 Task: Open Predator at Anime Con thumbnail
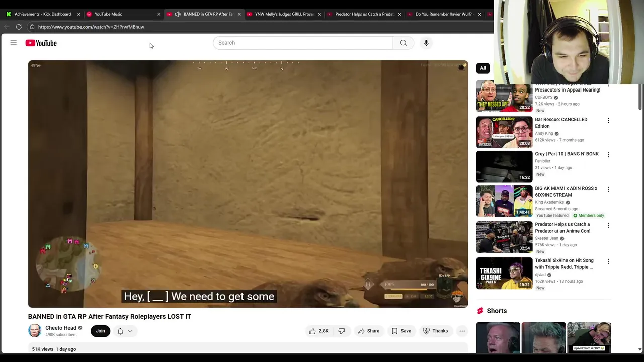coord(504,237)
